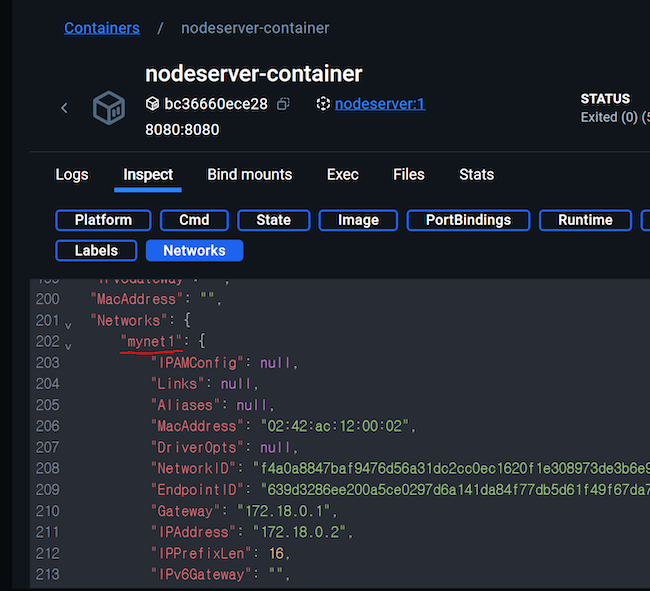Collapse the "mynet1" JSON node on line 202
Viewport: 650px width, 591px height.
68,346
